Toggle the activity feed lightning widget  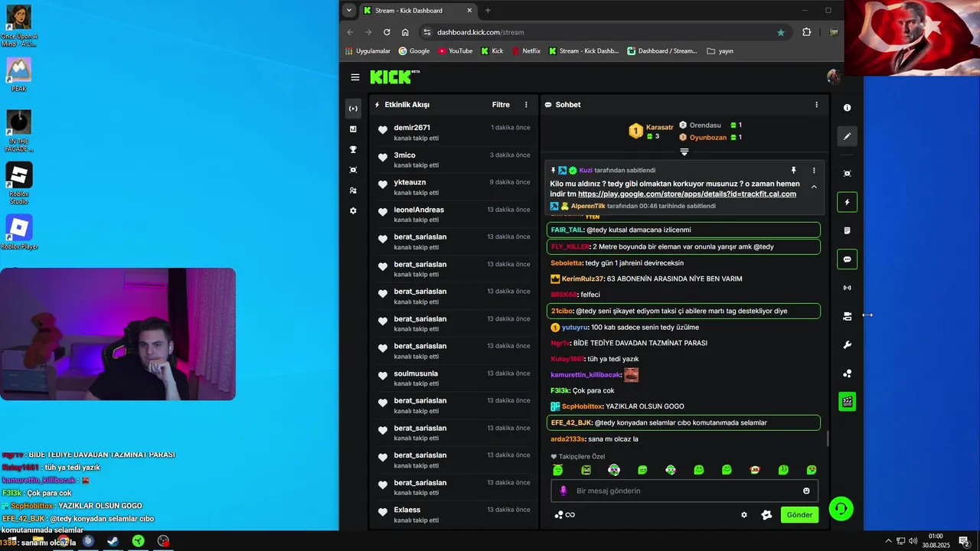pyautogui.click(x=847, y=203)
